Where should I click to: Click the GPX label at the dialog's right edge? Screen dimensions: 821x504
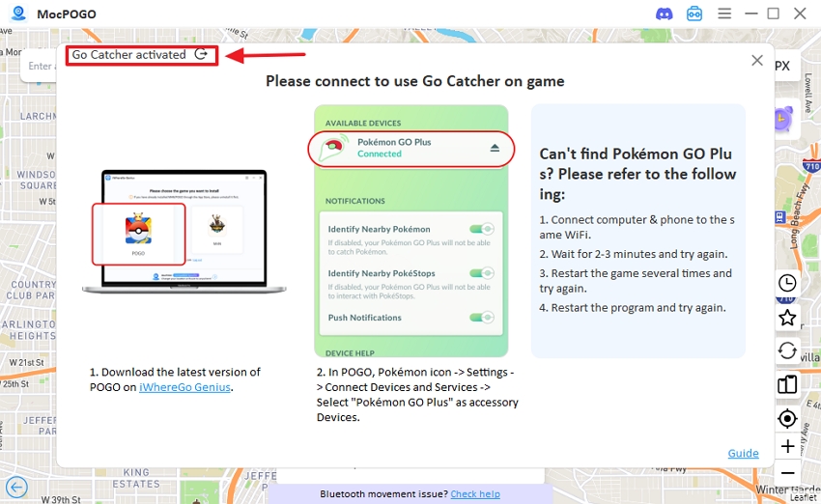pyautogui.click(x=782, y=66)
